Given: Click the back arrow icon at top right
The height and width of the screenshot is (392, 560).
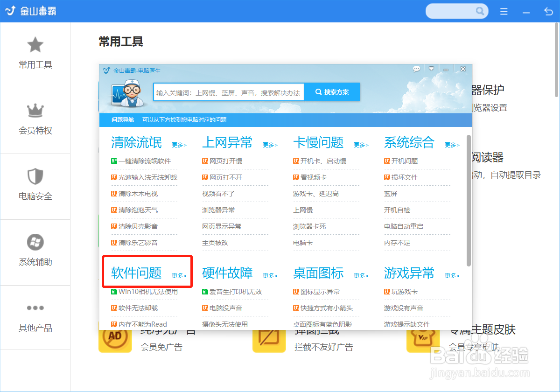Looking at the screenshot, I should click(549, 11).
